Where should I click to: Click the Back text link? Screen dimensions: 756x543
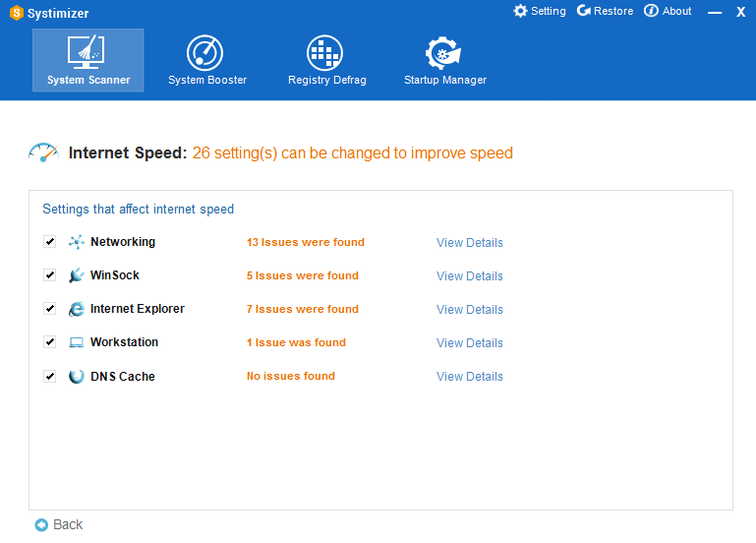click(x=68, y=524)
